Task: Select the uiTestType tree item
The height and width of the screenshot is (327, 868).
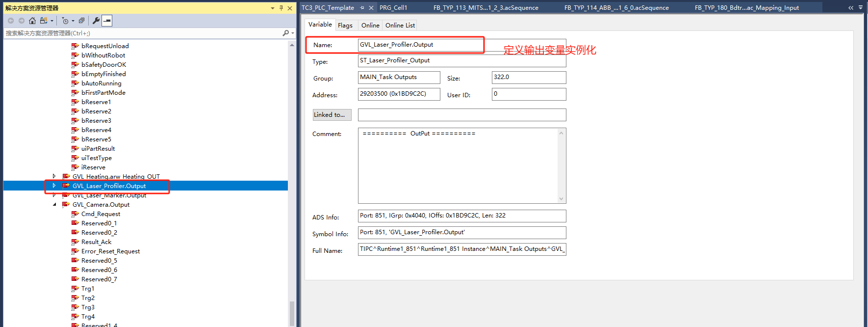Action: (97, 158)
